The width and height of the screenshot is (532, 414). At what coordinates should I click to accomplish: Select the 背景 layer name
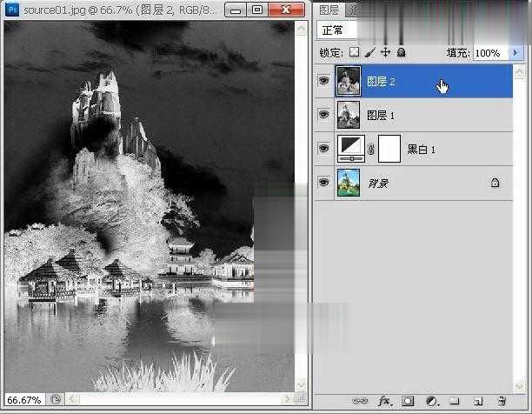pyautogui.click(x=378, y=184)
